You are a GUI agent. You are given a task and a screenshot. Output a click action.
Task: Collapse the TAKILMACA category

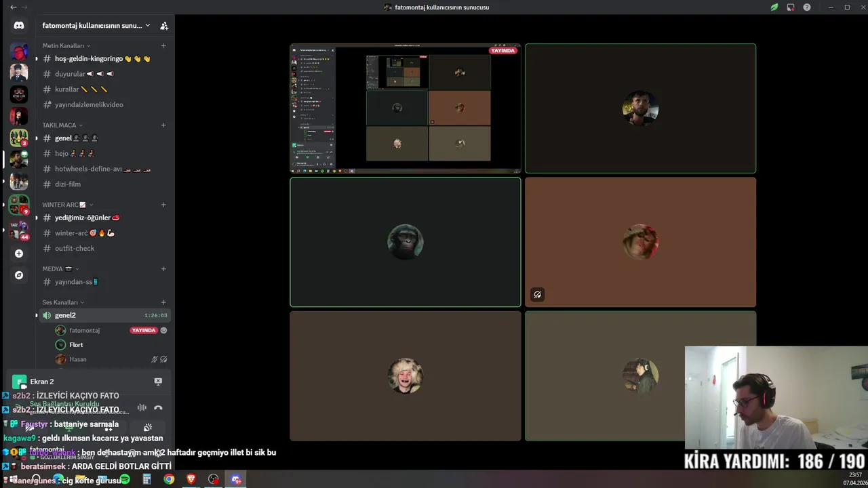tap(62, 125)
